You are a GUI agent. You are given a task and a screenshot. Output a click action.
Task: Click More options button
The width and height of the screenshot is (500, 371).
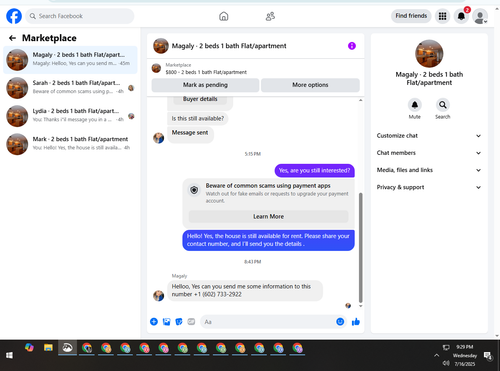tap(310, 85)
